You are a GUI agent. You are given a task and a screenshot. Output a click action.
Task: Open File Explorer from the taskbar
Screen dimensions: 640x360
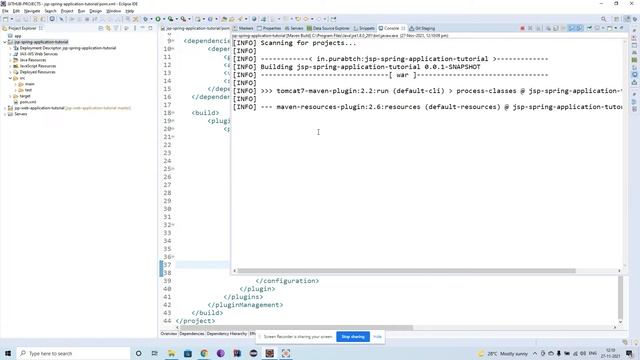coord(171,353)
